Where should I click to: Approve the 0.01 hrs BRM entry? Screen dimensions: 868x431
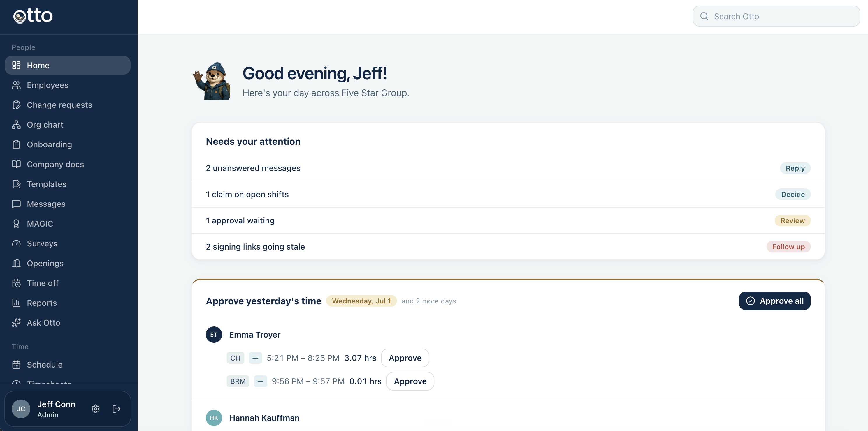click(410, 381)
